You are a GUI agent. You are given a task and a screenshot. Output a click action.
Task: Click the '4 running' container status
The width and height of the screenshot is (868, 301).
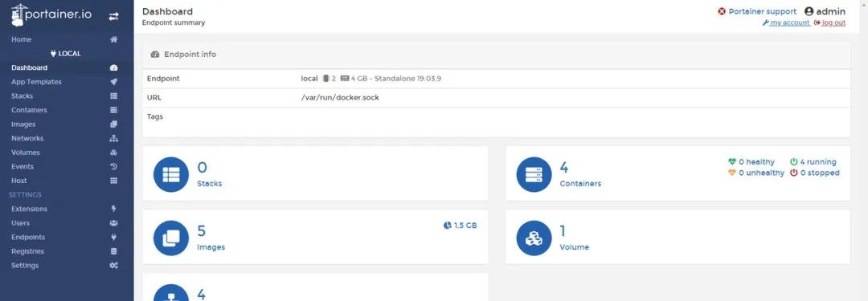click(x=813, y=162)
